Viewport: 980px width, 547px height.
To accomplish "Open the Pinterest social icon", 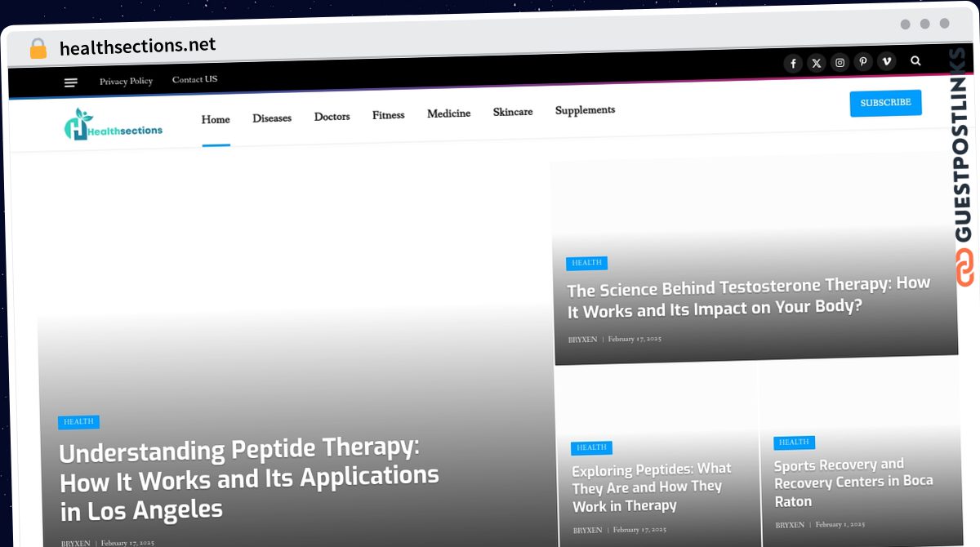I will [863, 61].
